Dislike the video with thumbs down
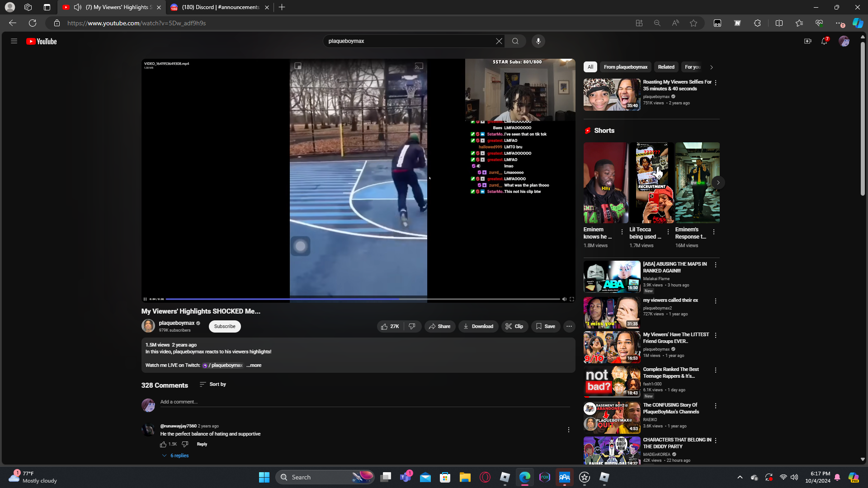 pos(412,326)
